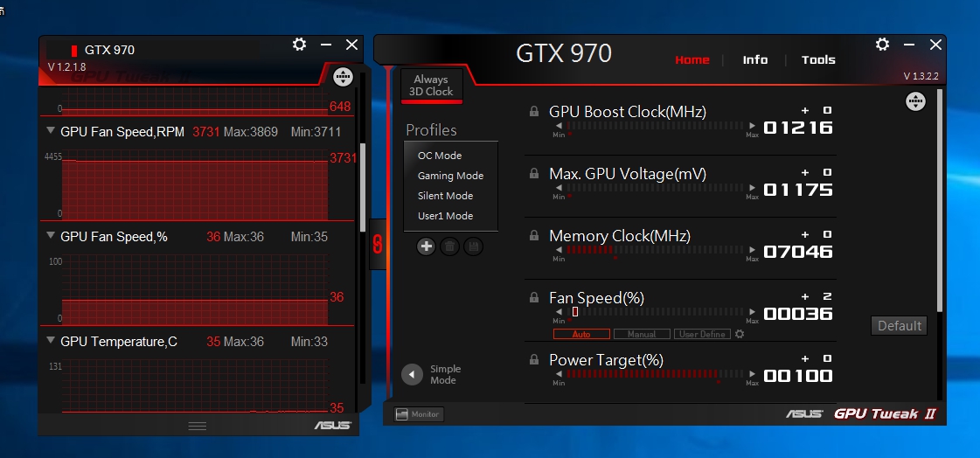Select Gaming Mode profile
This screenshot has width=980, height=458.
451,176
